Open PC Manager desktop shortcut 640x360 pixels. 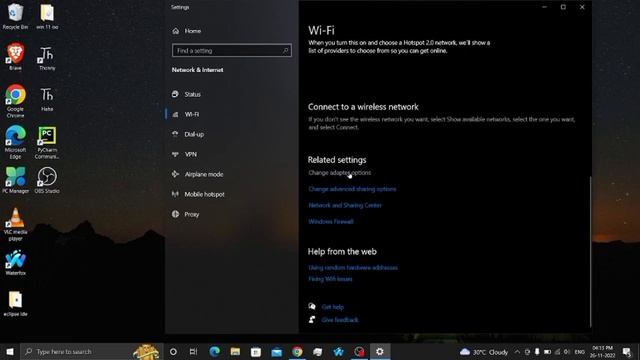(16, 180)
